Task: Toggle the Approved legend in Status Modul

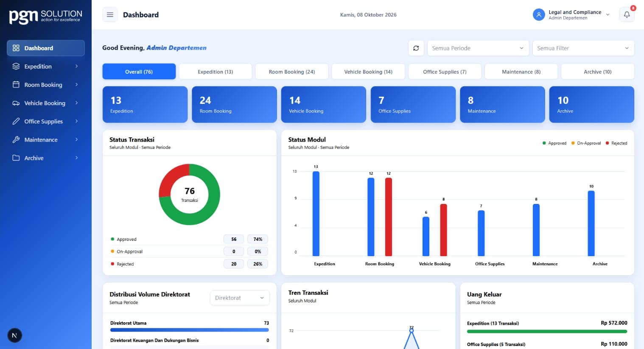Action: tap(554, 143)
